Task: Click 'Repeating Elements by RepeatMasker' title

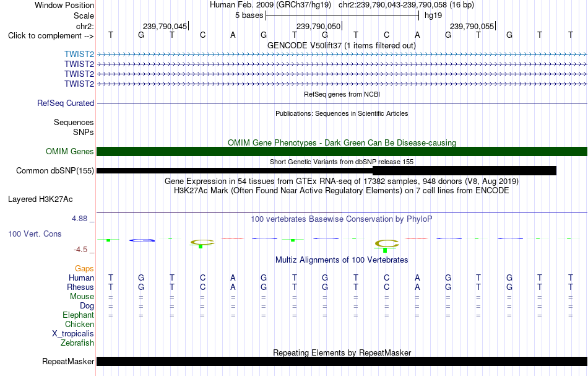Action: click(342, 353)
